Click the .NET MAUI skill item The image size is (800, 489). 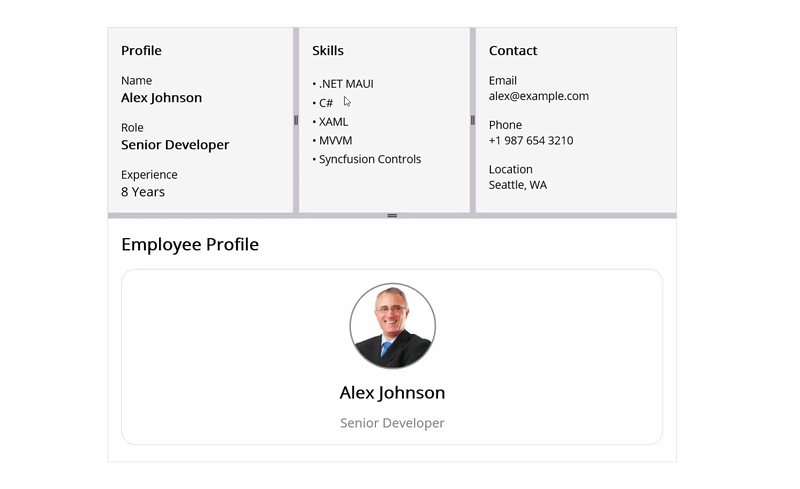343,84
